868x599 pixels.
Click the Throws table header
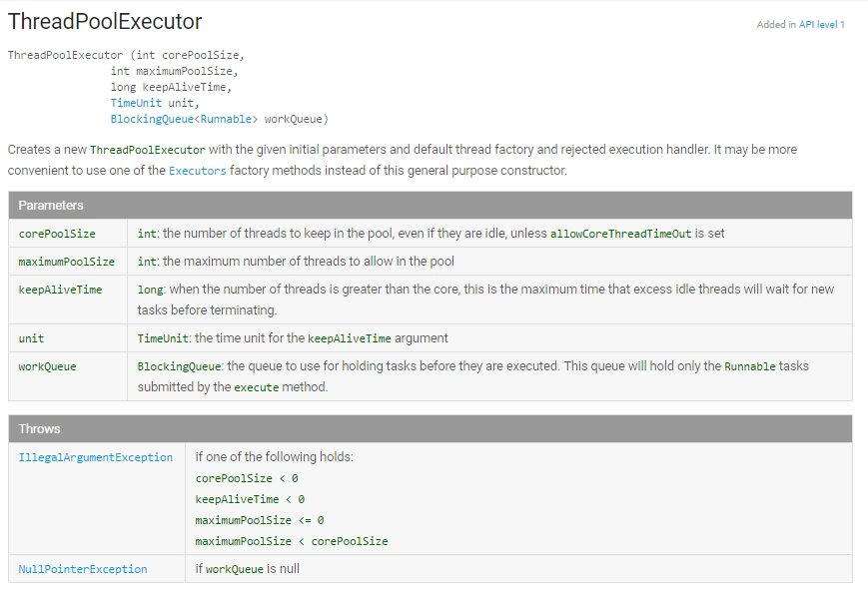point(40,428)
